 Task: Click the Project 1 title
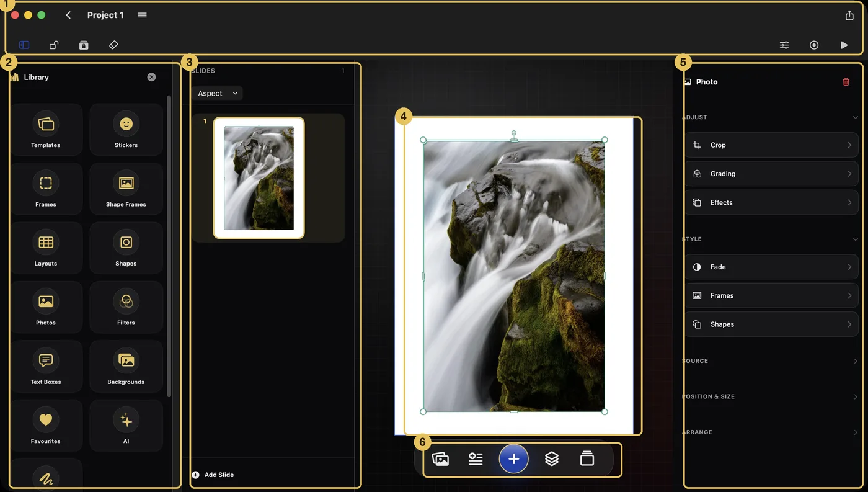(105, 15)
